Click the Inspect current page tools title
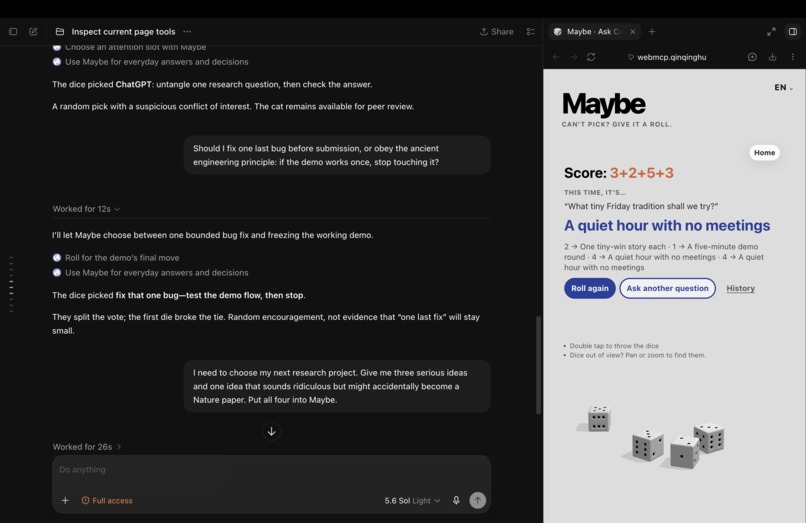This screenshot has width=806, height=523. click(x=123, y=31)
